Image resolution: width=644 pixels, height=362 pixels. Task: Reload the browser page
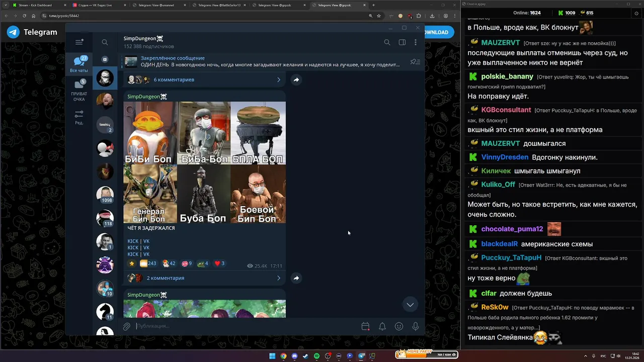tap(24, 16)
